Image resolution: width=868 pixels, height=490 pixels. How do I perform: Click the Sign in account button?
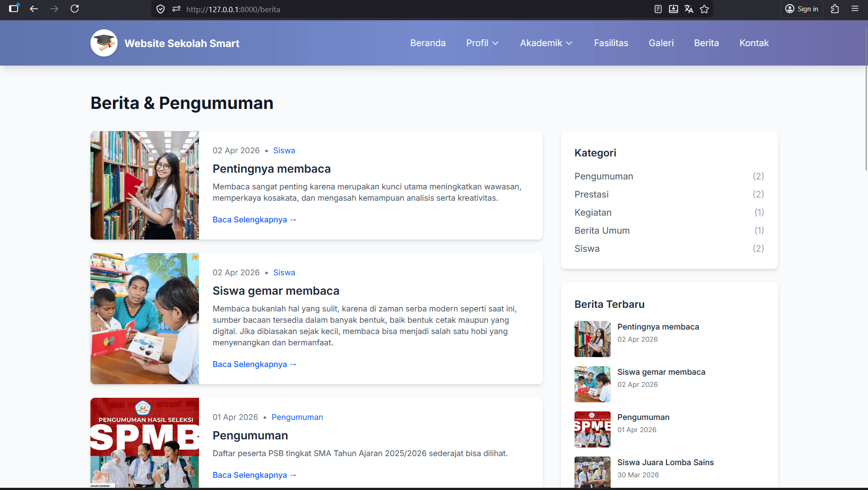tap(802, 9)
